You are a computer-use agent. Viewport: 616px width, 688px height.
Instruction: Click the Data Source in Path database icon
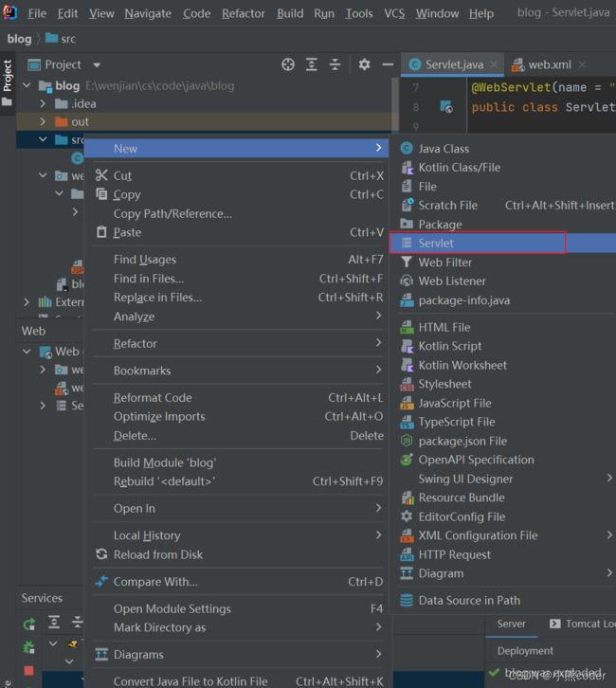tap(407, 600)
